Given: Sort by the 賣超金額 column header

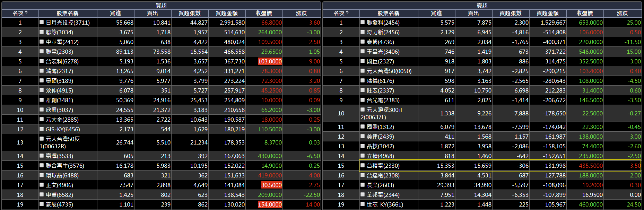Looking at the screenshot, I should [548, 13].
